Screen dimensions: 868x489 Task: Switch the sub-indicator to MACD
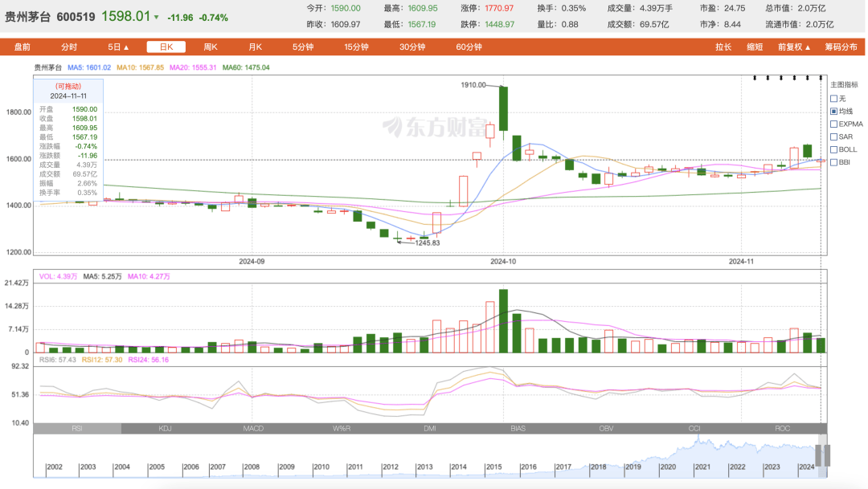coord(253,429)
